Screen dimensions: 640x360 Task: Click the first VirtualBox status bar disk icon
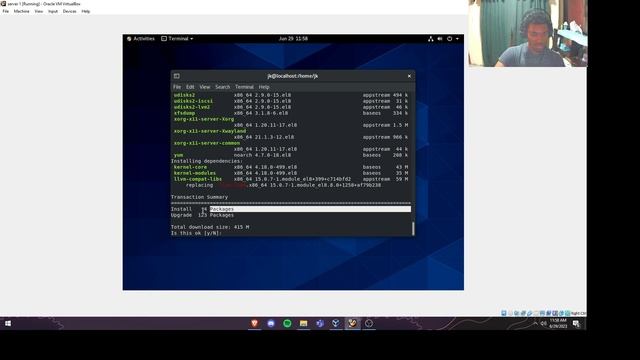[504, 313]
